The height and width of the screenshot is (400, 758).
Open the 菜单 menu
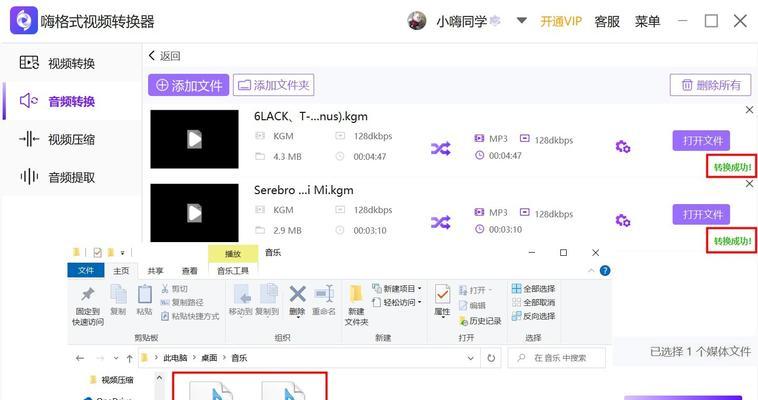[647, 21]
